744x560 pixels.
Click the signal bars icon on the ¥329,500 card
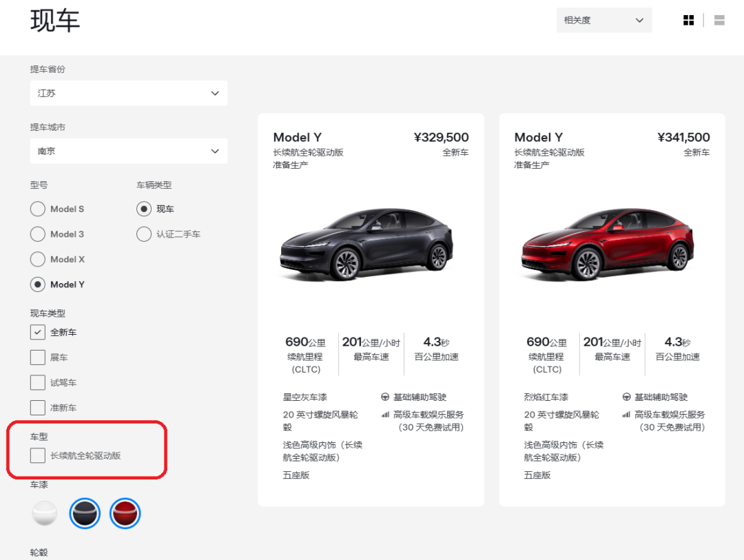[x=385, y=414]
